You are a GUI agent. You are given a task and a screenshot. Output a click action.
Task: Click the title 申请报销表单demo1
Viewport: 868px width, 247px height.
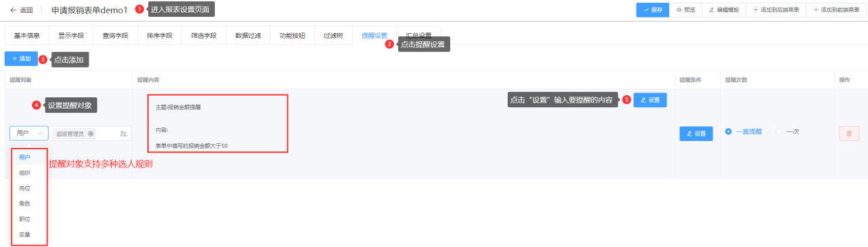coord(89,10)
